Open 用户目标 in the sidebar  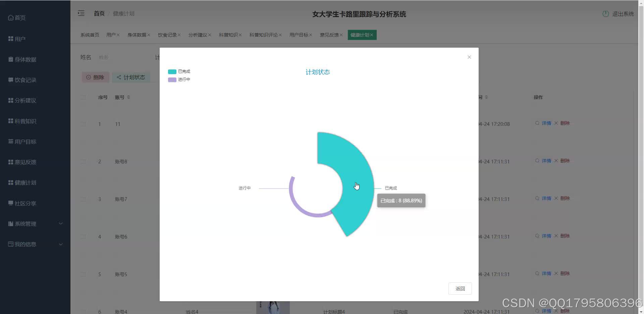click(35, 142)
